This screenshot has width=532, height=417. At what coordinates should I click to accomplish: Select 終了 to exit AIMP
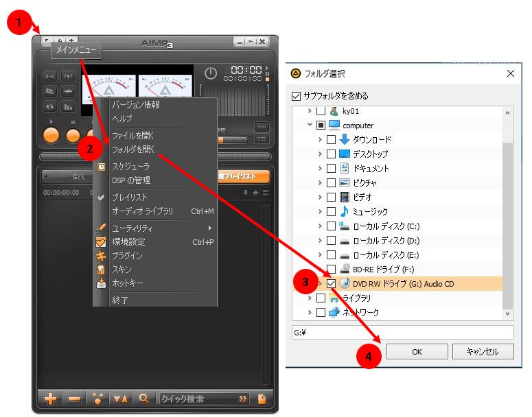(120, 300)
